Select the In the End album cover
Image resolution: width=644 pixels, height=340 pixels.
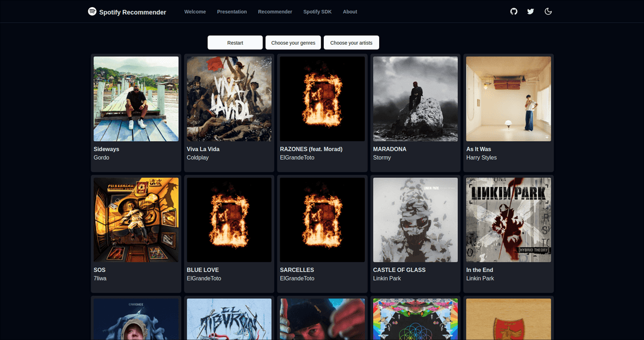pos(509,220)
